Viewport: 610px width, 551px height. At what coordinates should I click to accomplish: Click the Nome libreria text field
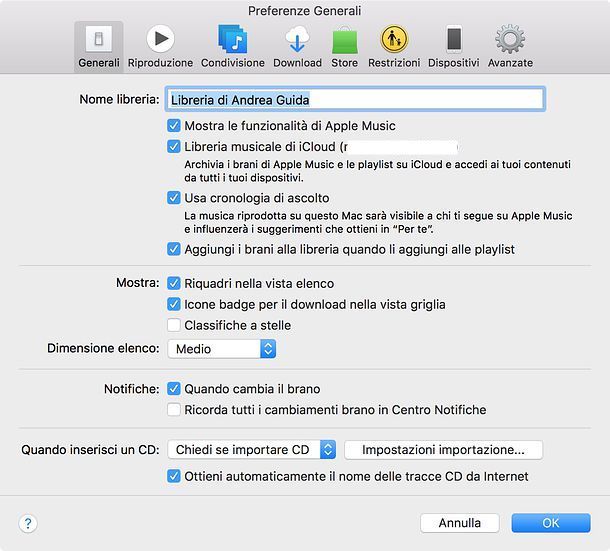(x=355, y=100)
